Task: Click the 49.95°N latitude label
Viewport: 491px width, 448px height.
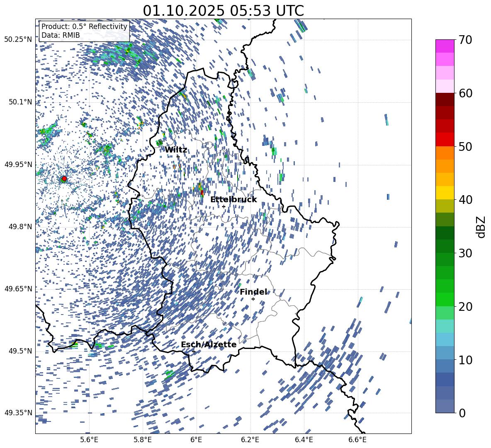Action: pyautogui.click(x=18, y=164)
